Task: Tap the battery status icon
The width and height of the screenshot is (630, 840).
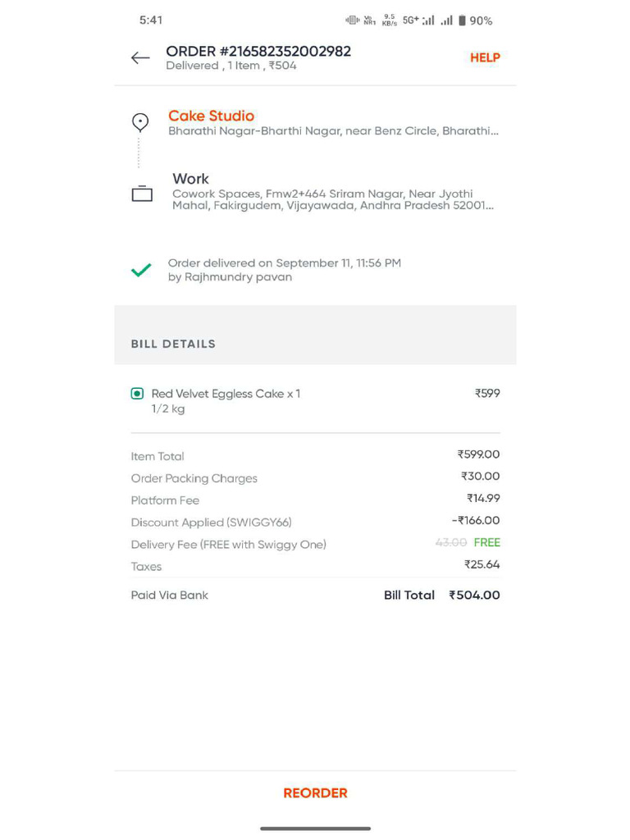Action: [462, 21]
